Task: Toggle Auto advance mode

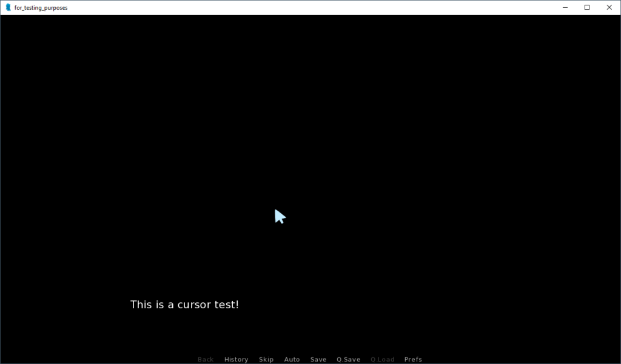Action: (x=292, y=359)
